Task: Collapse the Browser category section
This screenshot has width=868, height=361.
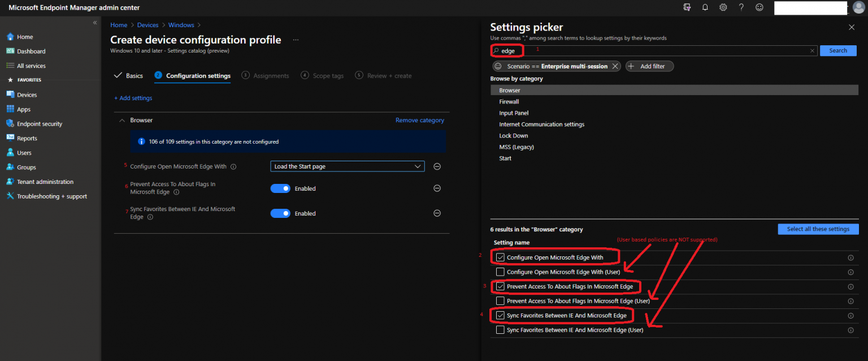Action: (121, 120)
